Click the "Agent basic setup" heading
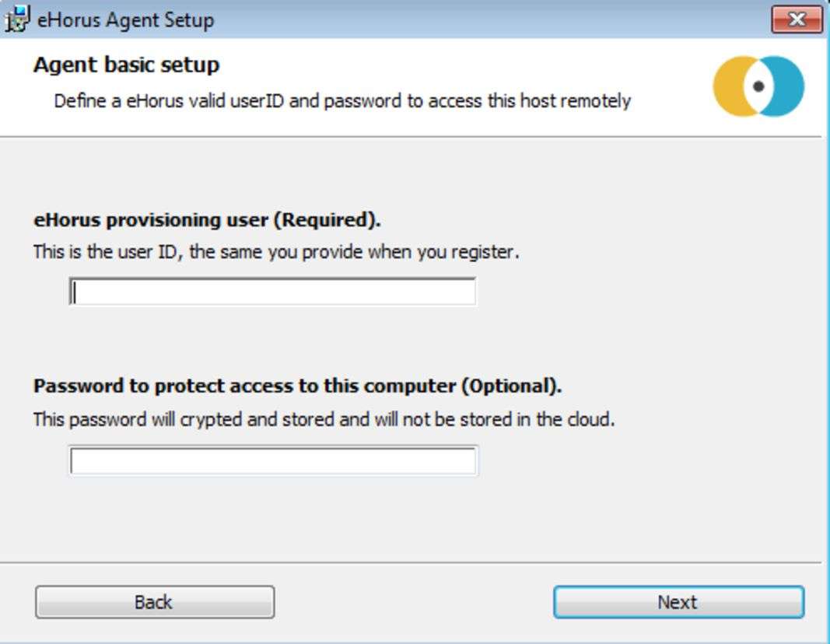 point(126,65)
